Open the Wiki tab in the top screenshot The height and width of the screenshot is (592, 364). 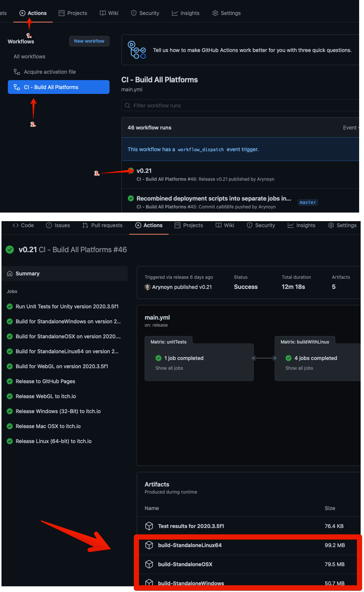point(109,13)
